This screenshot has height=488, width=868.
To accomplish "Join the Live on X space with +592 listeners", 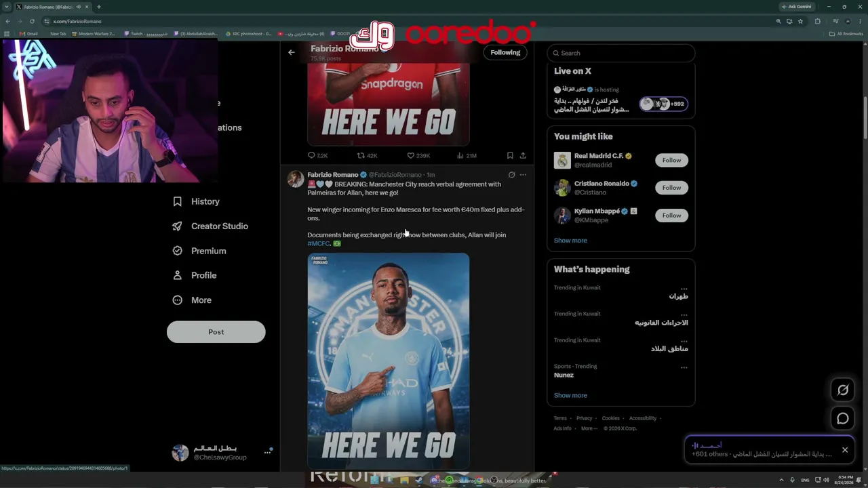I will (663, 104).
